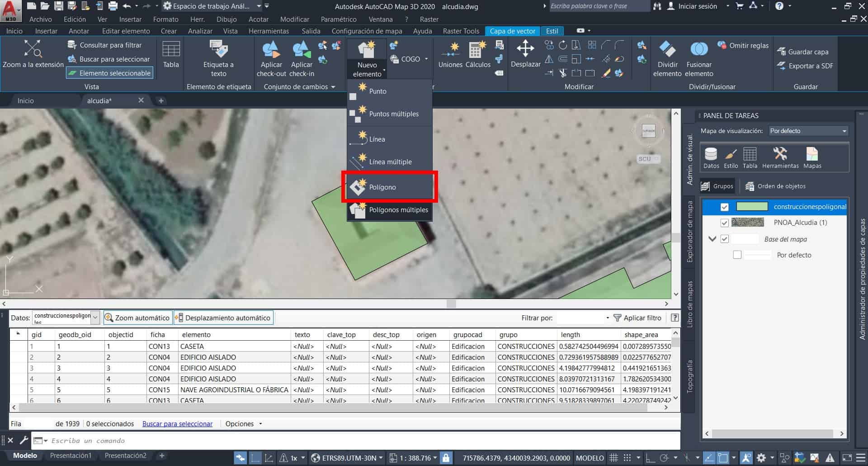Click the Dividir elemento tool
The height and width of the screenshot is (466, 868).
[x=667, y=58]
